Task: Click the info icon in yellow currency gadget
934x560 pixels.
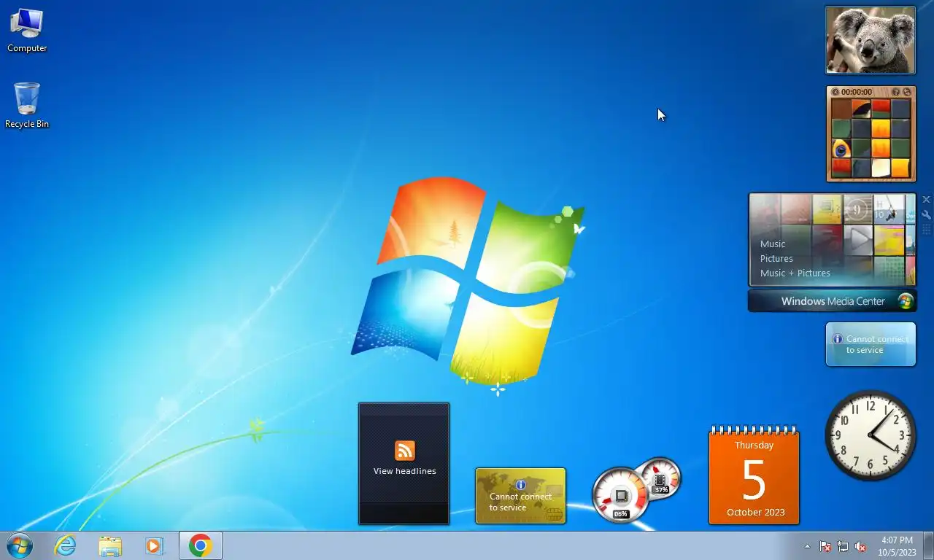Action: click(x=520, y=485)
